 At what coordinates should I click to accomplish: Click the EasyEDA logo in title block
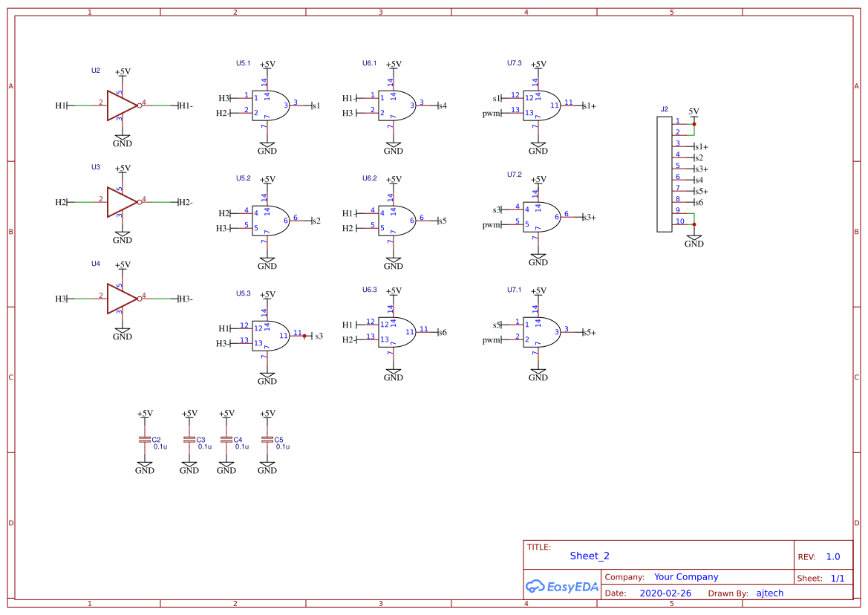(x=562, y=586)
